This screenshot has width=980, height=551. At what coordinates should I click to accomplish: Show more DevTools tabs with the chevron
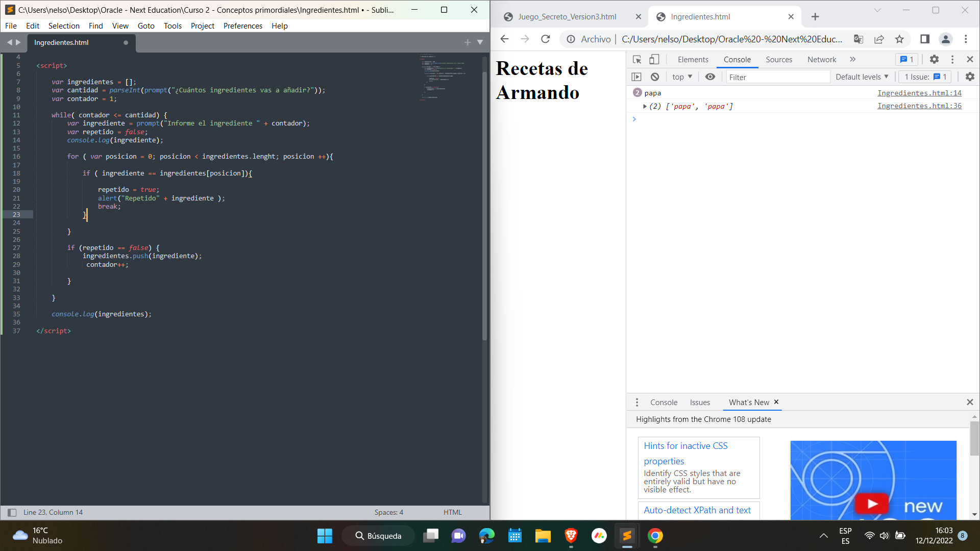[x=852, y=60]
